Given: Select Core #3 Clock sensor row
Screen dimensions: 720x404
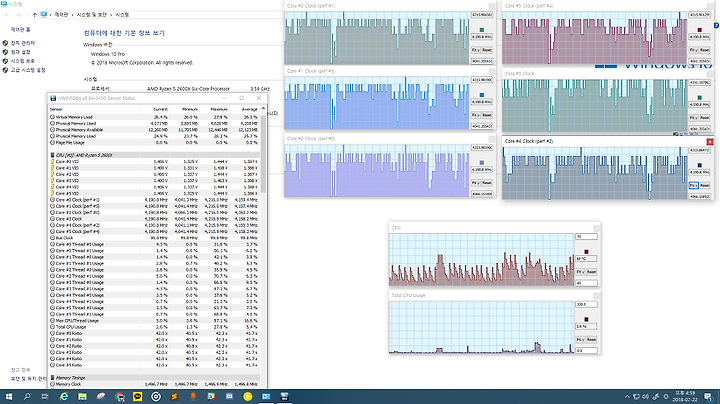Looking at the screenshot, I should (154, 219).
